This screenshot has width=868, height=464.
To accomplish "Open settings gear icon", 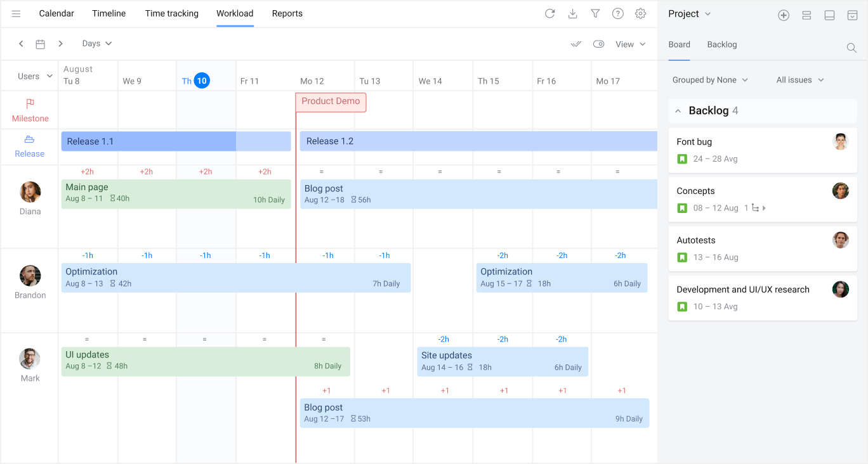I will click(x=640, y=13).
